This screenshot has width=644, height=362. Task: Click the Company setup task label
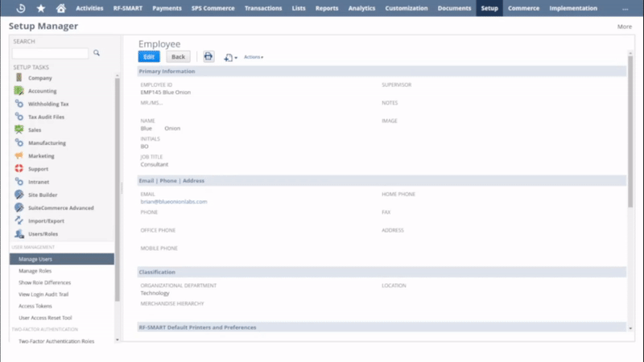click(x=39, y=78)
